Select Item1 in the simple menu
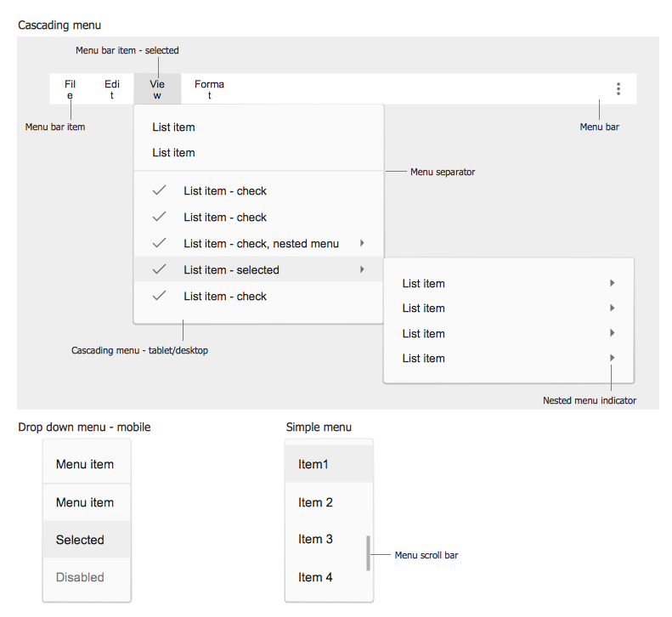This screenshot has width=672, height=617. (329, 464)
